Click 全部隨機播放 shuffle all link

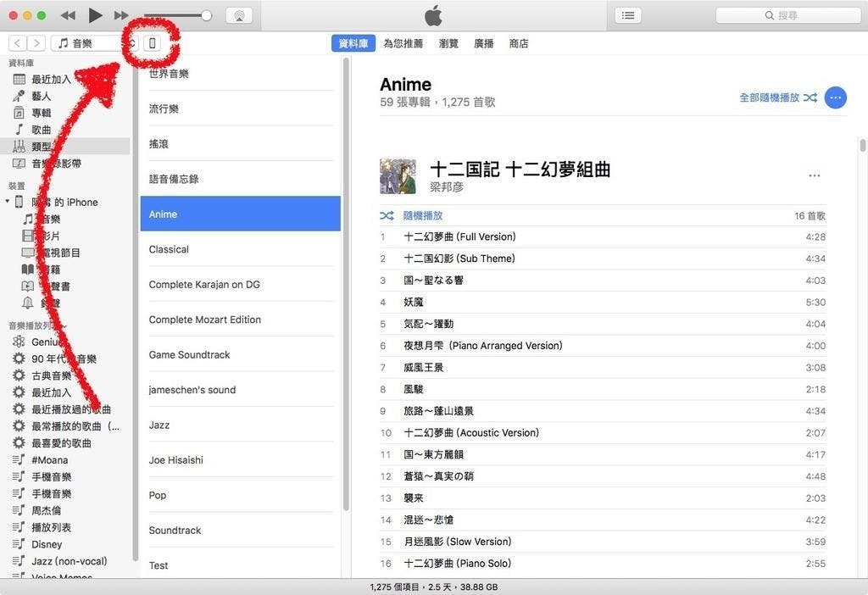click(x=778, y=97)
